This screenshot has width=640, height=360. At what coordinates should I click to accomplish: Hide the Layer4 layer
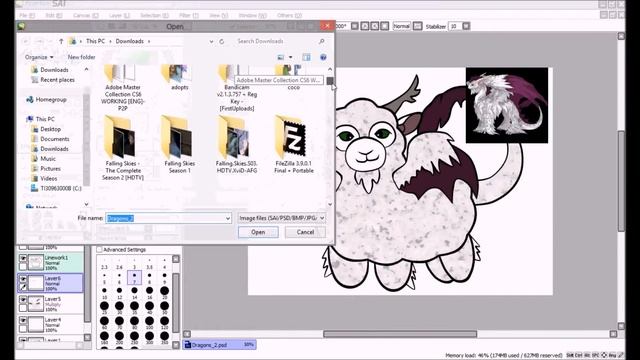23,321
